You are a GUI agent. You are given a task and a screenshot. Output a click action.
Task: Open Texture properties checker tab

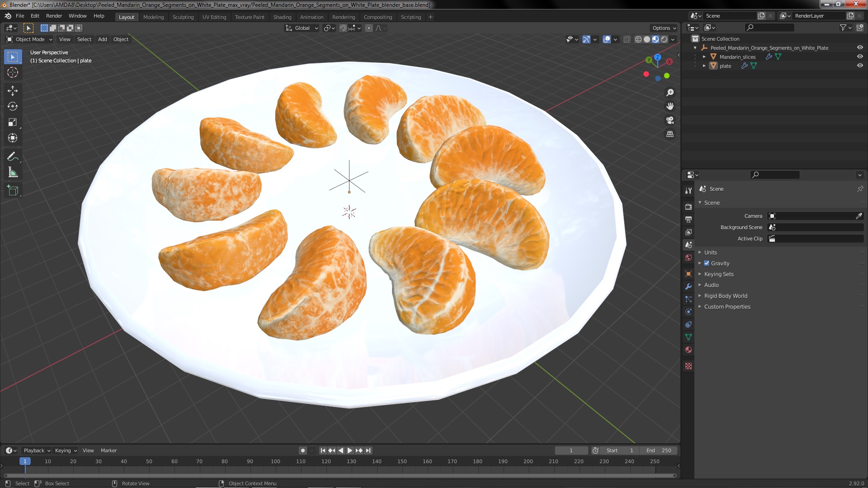[689, 366]
